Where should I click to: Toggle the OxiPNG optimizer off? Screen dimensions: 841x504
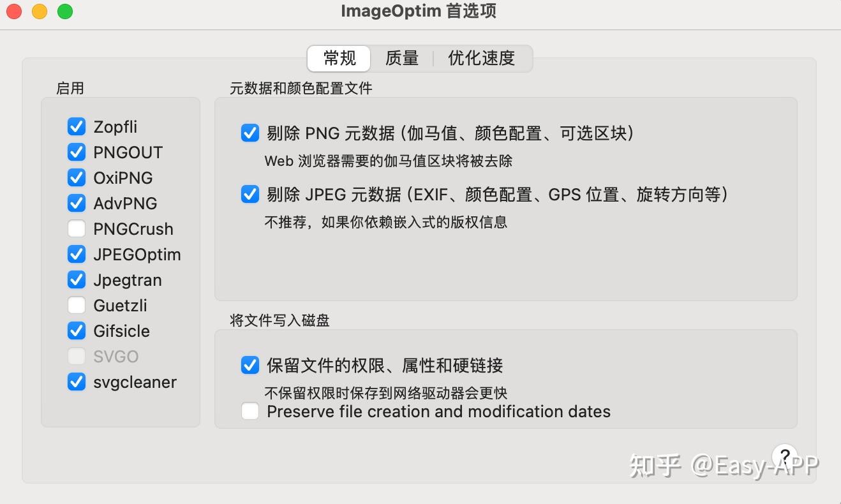(76, 177)
